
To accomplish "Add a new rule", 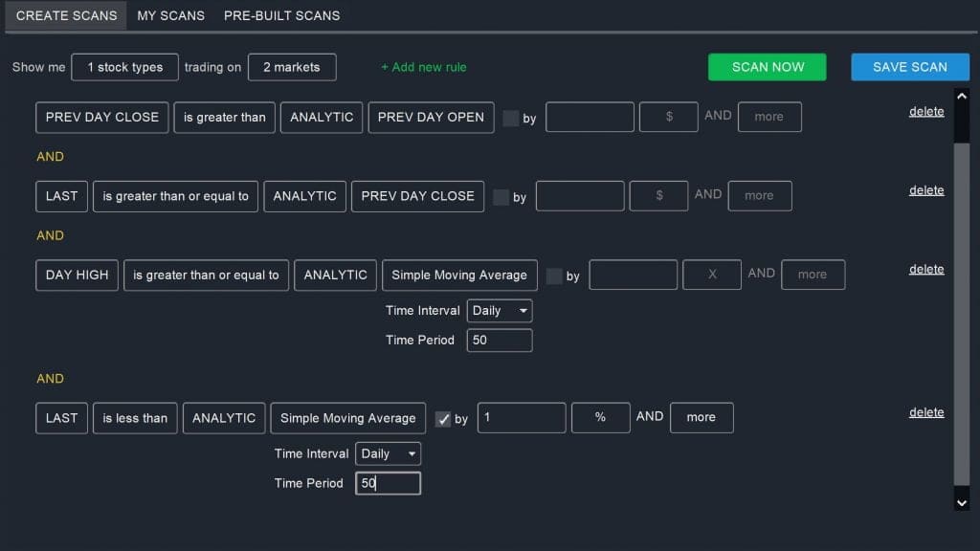I will tap(423, 67).
